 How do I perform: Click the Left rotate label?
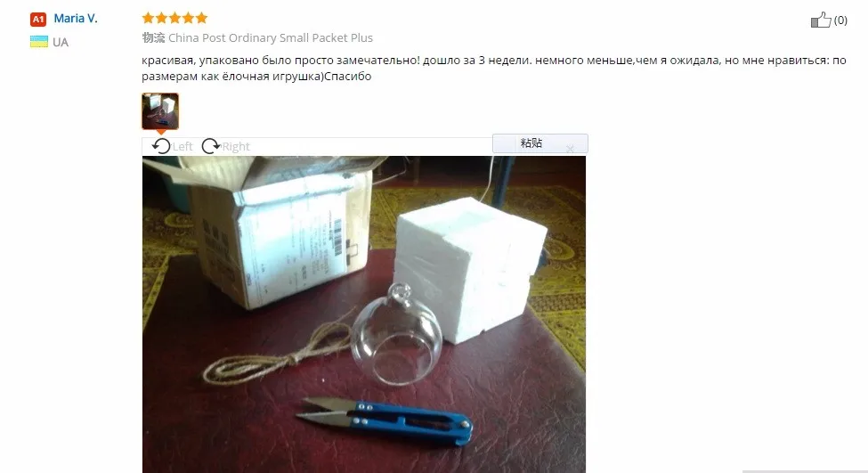(x=183, y=147)
